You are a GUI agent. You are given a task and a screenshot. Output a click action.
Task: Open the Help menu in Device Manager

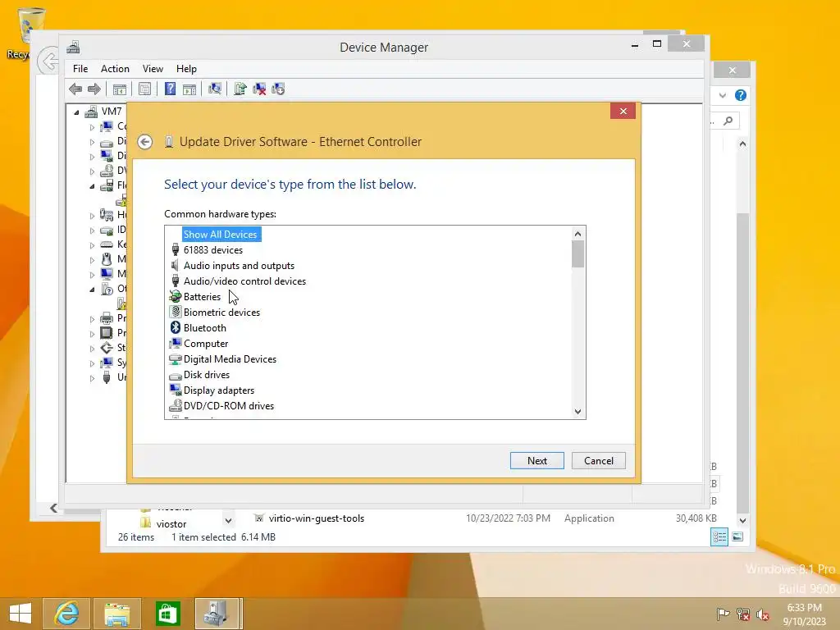186,69
